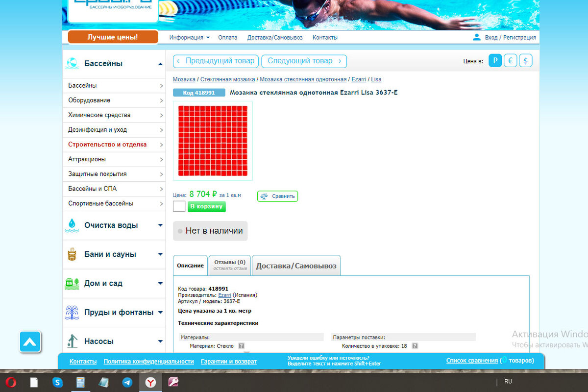The width and height of the screenshot is (588, 392).
Task: Click the scroll-to-top arrow button
Action: click(30, 342)
